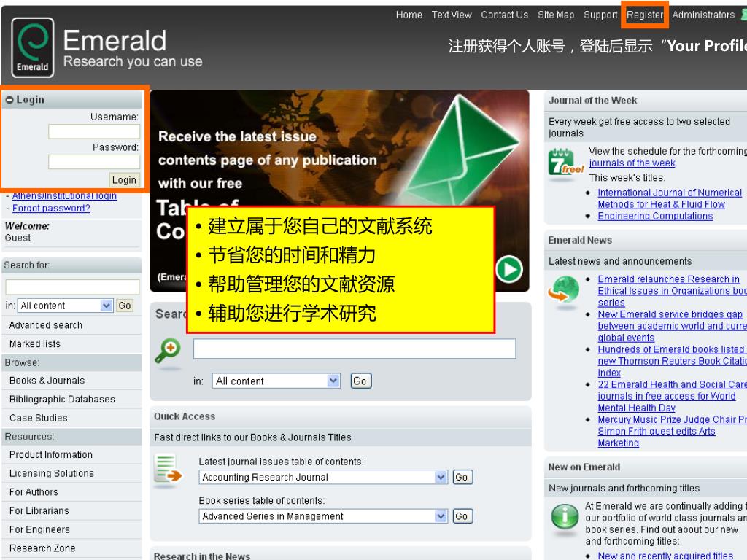
Task: Click the Emerald logo icon
Action: tap(32, 47)
